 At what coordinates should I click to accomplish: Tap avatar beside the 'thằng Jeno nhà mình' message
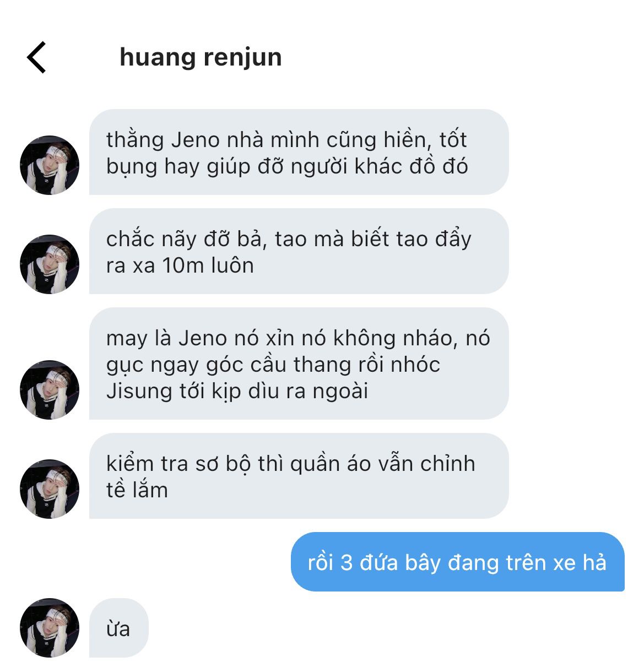(x=50, y=165)
